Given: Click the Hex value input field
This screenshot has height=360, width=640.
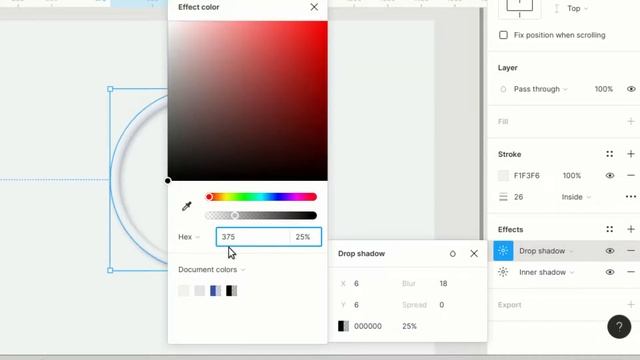Looking at the screenshot, I should point(253,237).
